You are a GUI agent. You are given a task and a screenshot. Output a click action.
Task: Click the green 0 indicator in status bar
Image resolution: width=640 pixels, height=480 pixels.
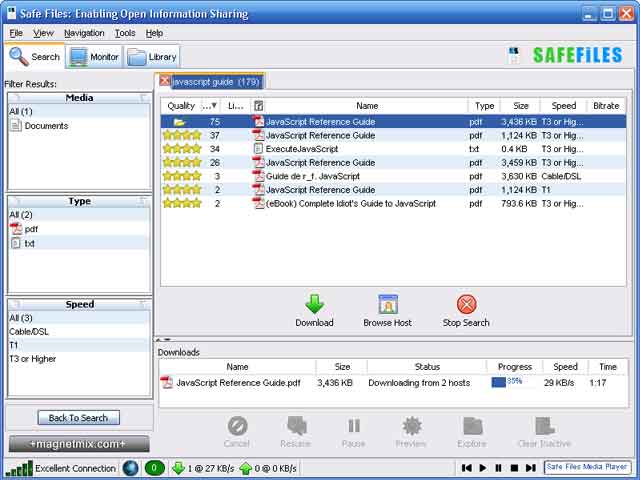coord(154,468)
